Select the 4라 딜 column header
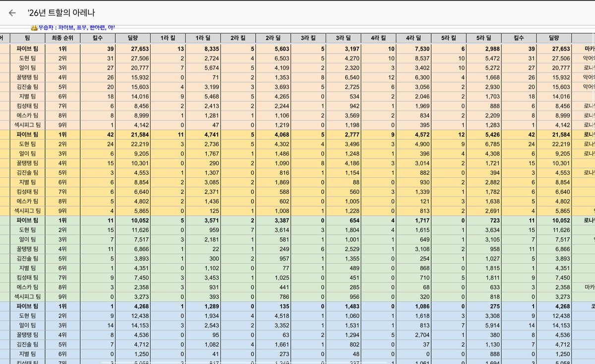This screenshot has width=595, height=364. 414,38
